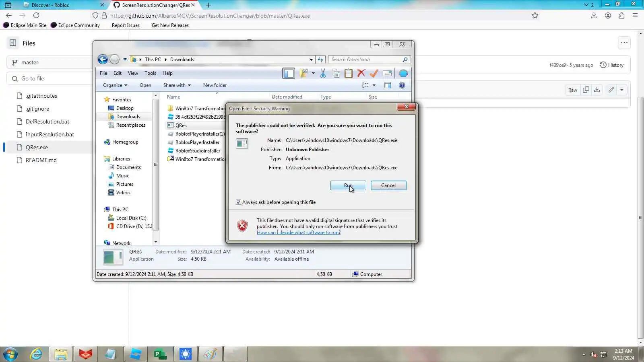Switch to the 'Discover - Roblox' browser tab
This screenshot has width=644, height=362.
click(x=62, y=5)
